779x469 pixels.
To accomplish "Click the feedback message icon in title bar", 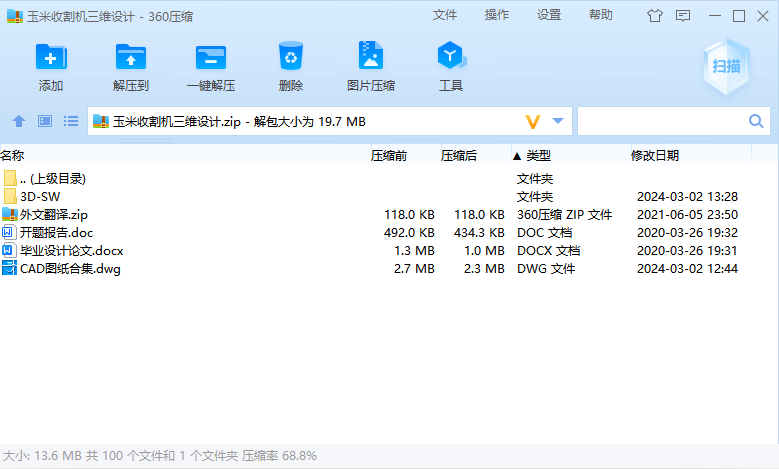I will [x=683, y=16].
